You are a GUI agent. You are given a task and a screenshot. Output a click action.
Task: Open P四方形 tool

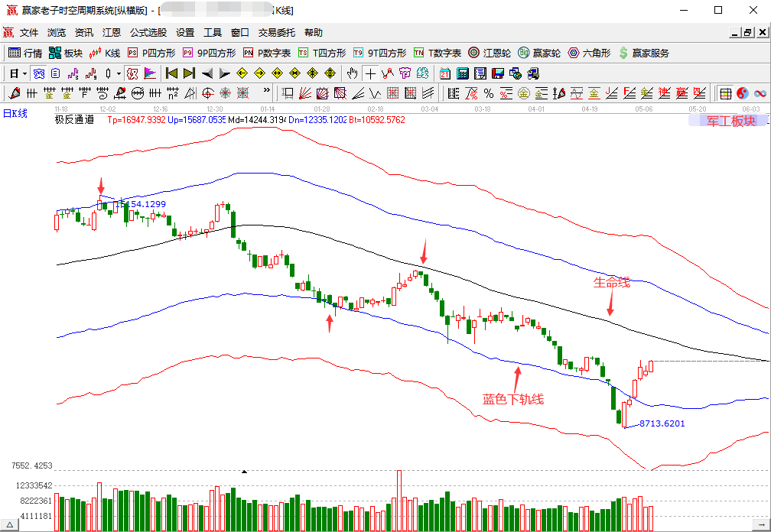click(151, 53)
